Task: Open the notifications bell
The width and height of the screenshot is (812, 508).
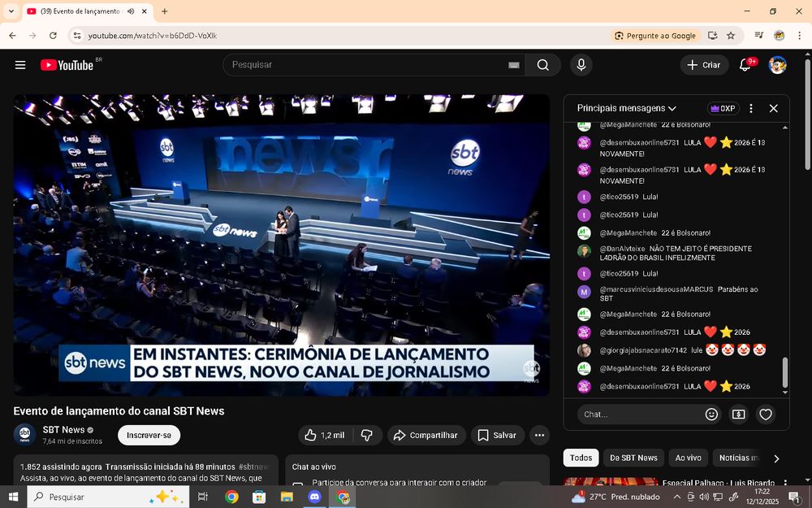Action: tap(745, 65)
